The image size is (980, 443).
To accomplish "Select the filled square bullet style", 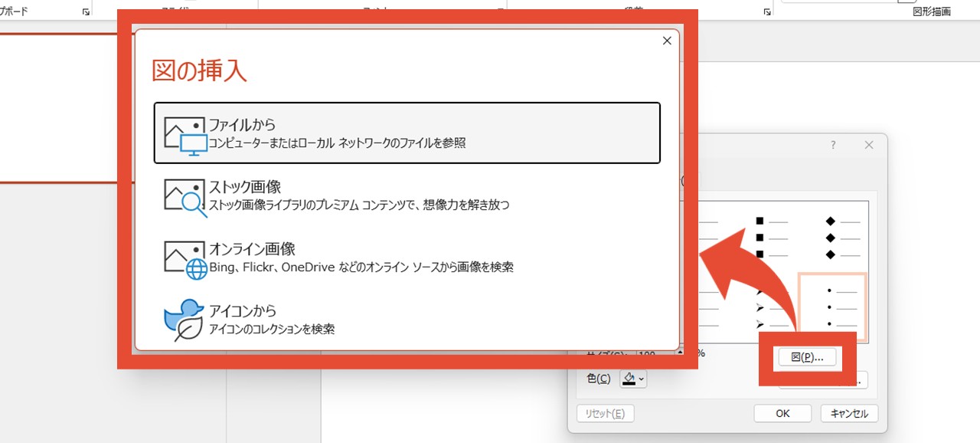I will coord(772,238).
